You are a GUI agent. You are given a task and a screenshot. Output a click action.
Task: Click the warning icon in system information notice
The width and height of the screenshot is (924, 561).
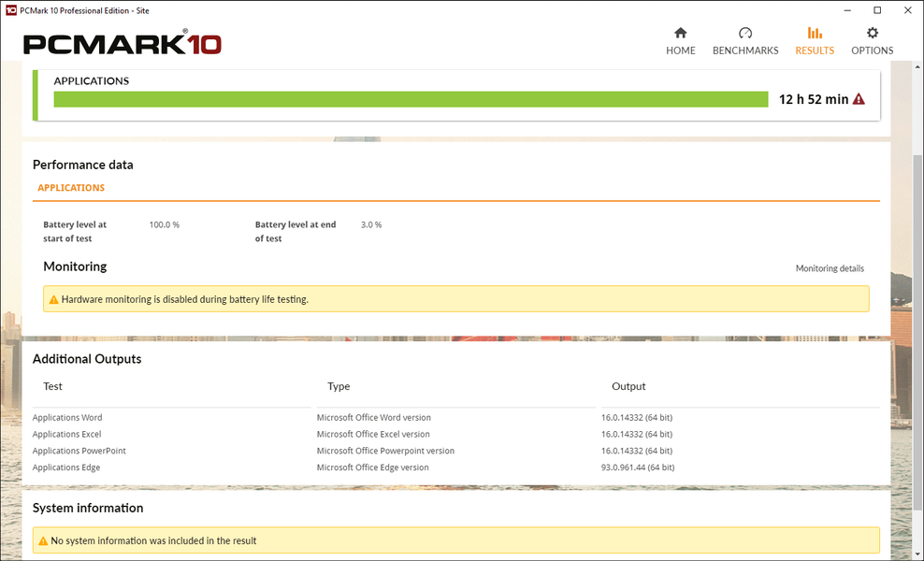(43, 540)
